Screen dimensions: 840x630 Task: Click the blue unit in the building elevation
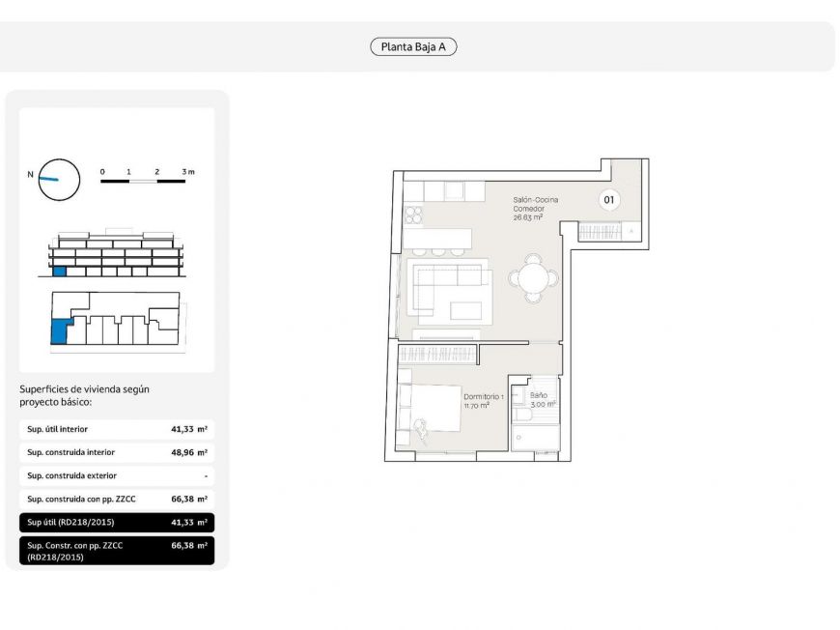(59, 272)
